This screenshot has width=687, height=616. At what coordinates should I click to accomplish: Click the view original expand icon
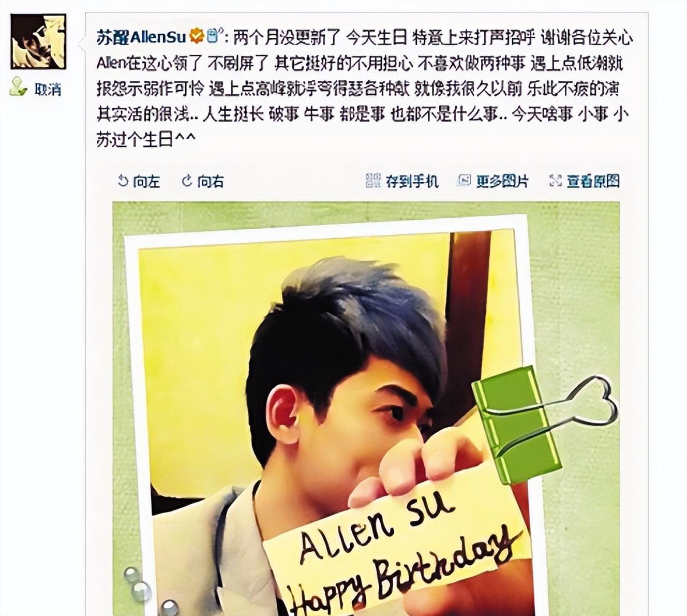[x=555, y=181]
